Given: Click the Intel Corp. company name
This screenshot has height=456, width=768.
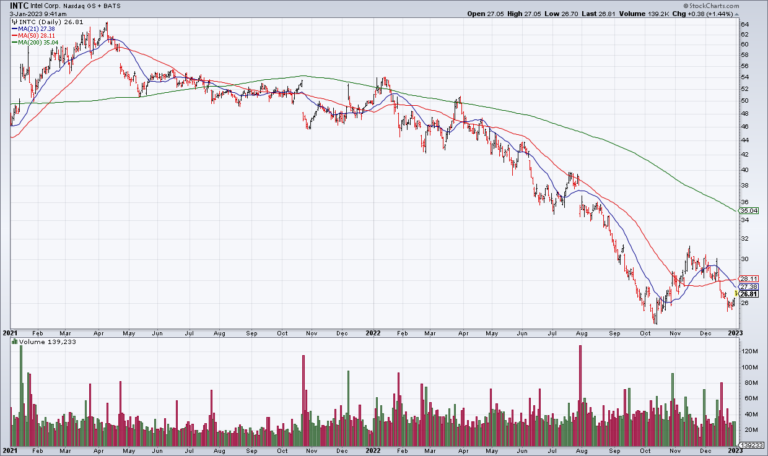Looking at the screenshot, I should pyautogui.click(x=45, y=6).
